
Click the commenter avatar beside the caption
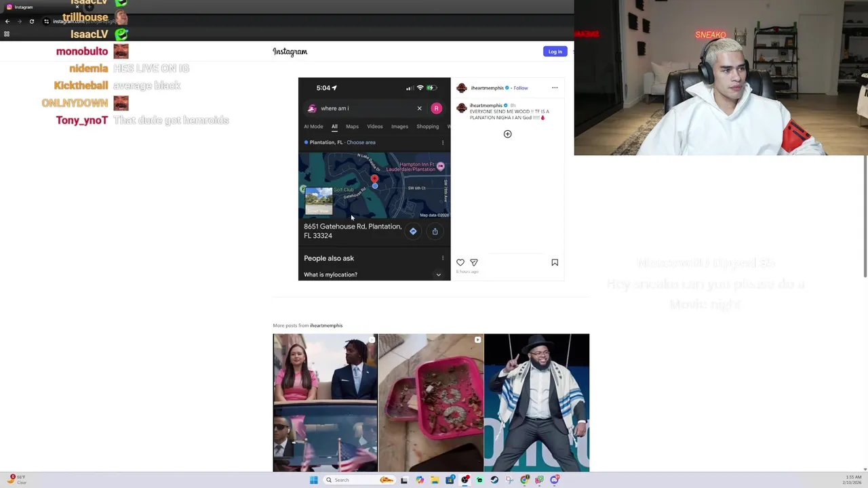pyautogui.click(x=462, y=108)
